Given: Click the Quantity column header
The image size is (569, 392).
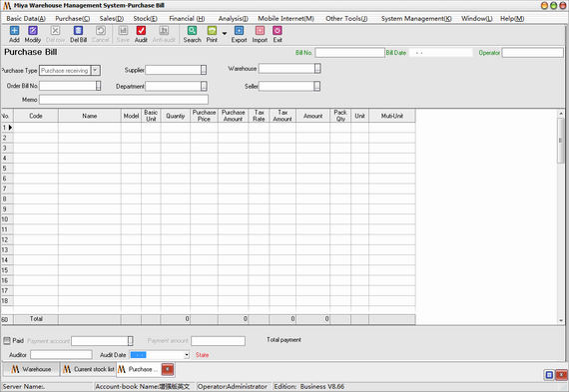Looking at the screenshot, I should pos(176,116).
